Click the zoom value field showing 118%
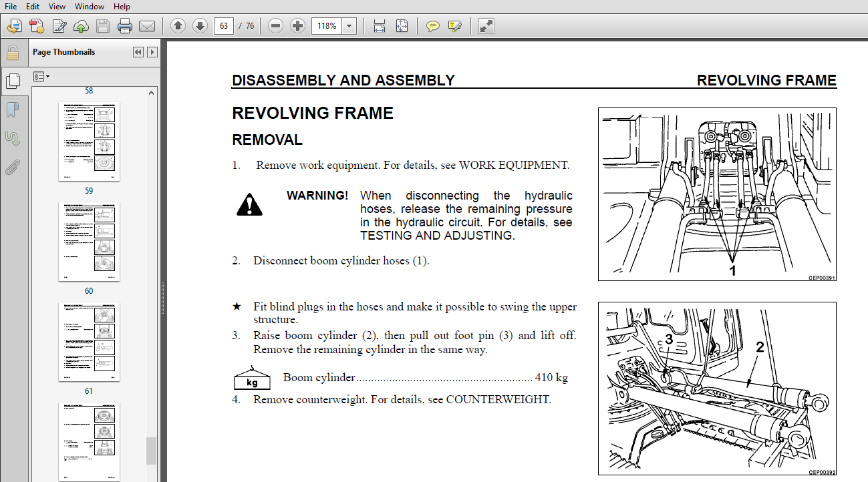868x482 pixels. [x=327, y=26]
